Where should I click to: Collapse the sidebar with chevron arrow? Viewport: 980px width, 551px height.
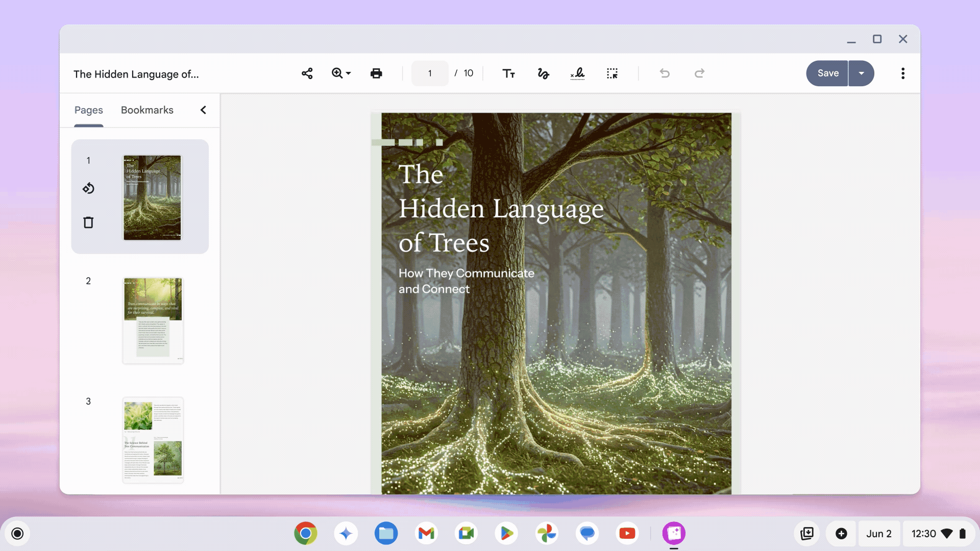203,110
